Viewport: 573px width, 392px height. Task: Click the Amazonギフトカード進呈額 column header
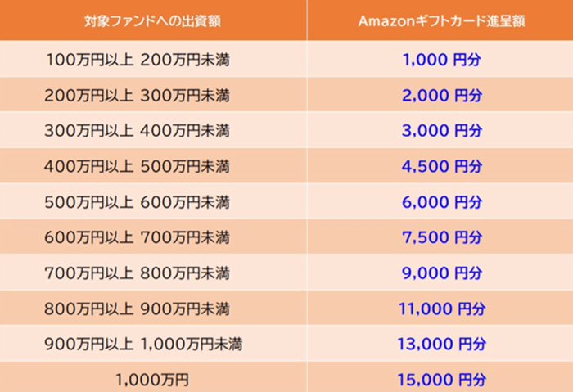coord(440,20)
